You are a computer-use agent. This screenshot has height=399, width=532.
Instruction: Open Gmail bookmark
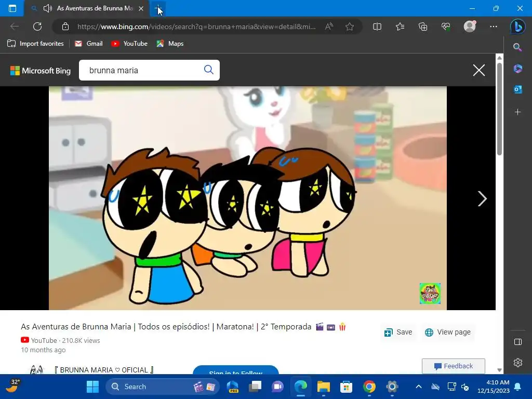[89, 44]
